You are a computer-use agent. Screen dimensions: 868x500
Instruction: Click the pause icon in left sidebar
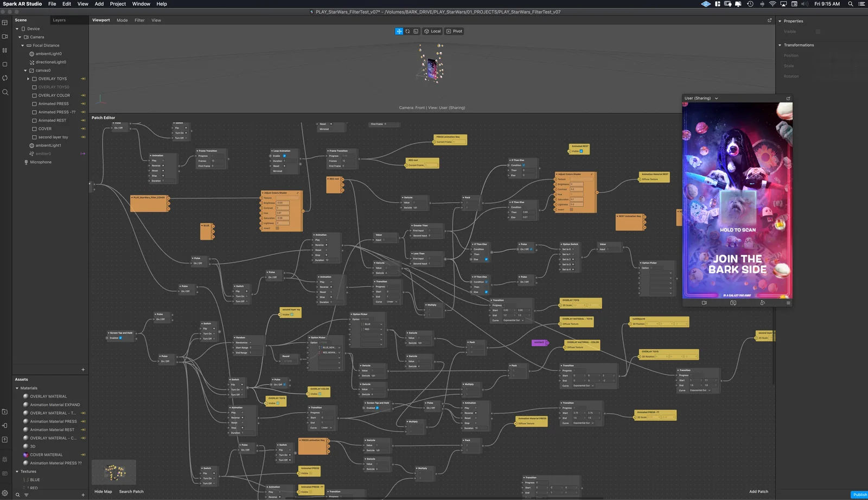(x=5, y=50)
